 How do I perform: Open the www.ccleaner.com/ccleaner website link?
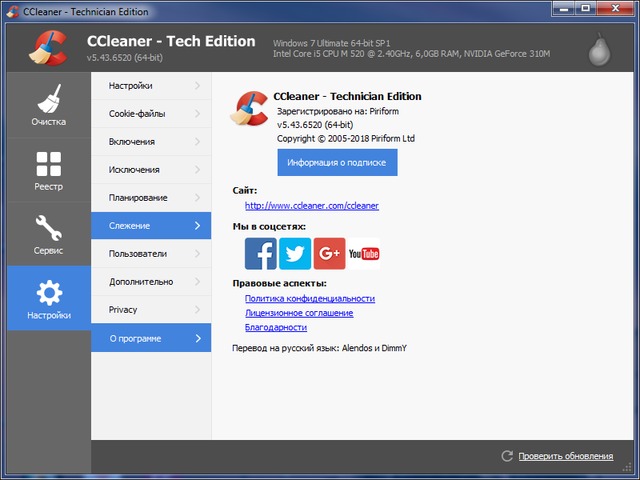pos(311,206)
